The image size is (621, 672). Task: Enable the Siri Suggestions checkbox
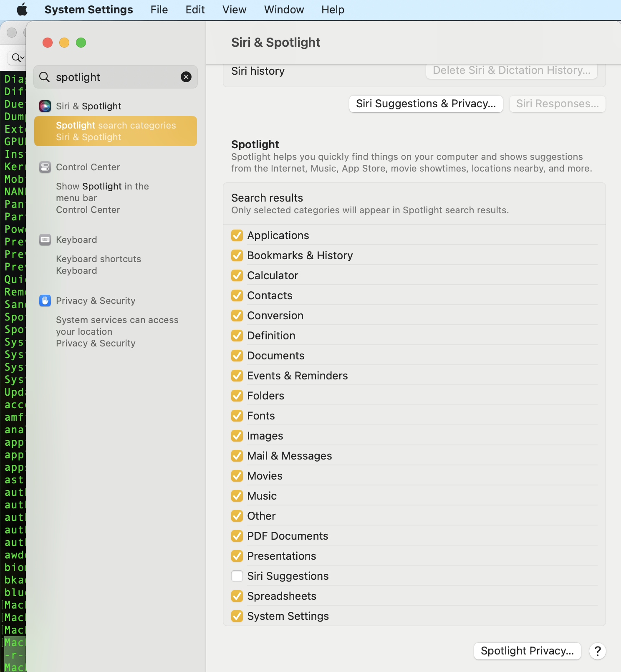[x=237, y=576]
